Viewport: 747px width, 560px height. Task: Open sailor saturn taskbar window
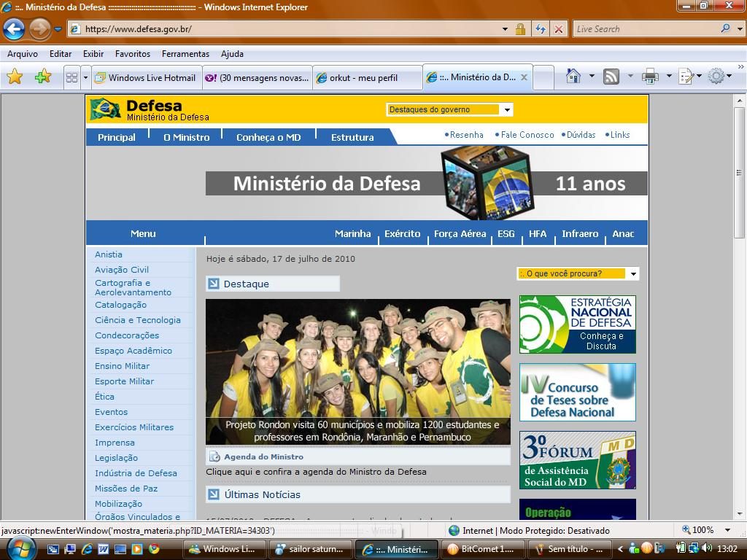tap(310, 549)
